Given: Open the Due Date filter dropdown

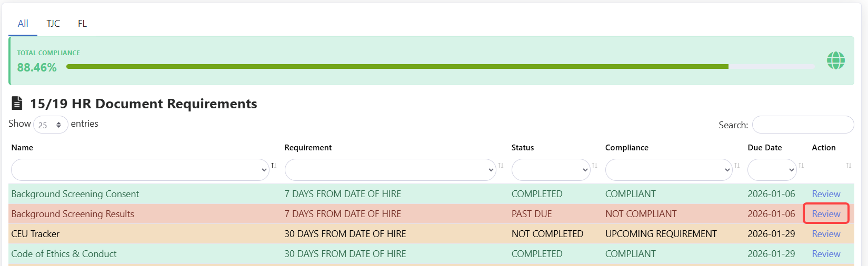Looking at the screenshot, I should (x=772, y=170).
